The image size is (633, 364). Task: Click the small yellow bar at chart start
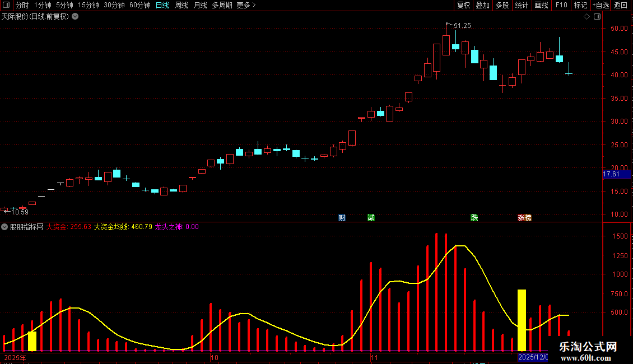point(32,342)
